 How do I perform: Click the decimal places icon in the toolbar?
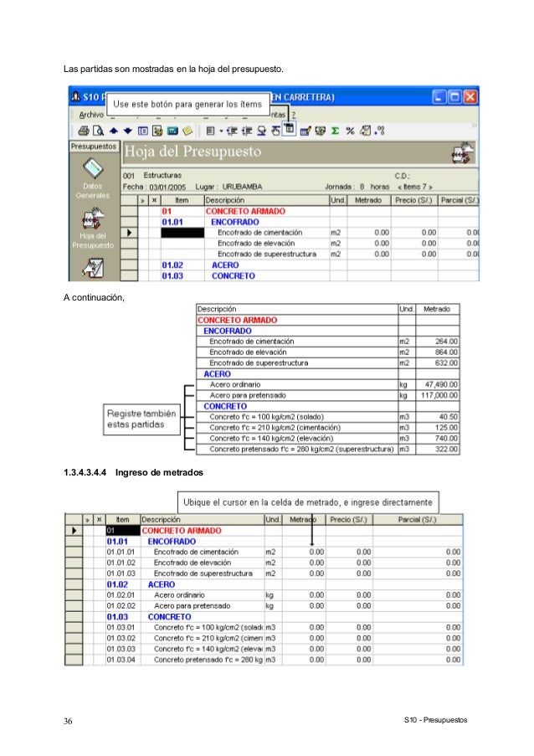coord(380,131)
